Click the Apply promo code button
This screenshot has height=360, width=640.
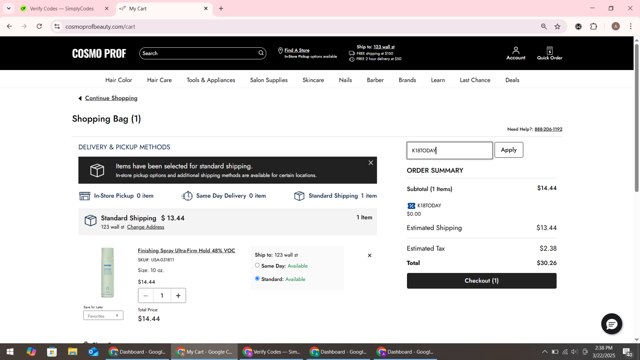509,150
